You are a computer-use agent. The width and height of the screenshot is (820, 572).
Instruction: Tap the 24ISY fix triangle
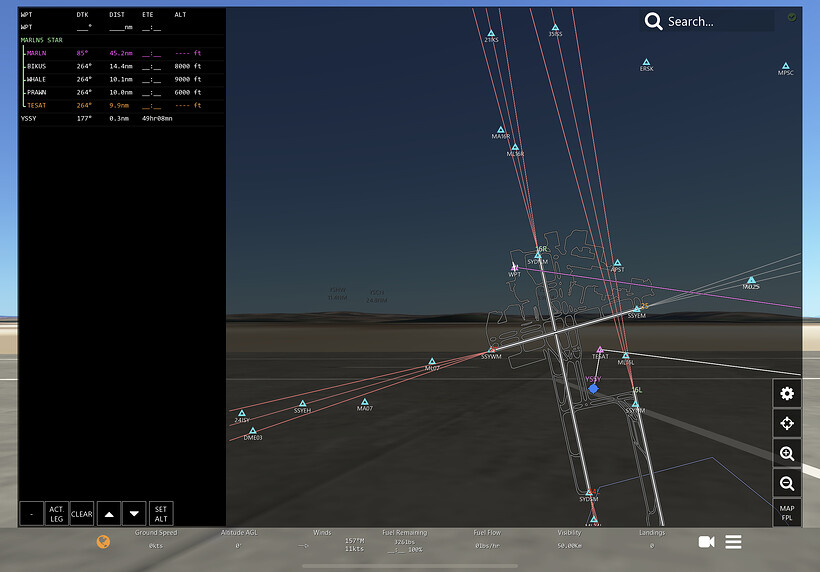click(x=242, y=413)
